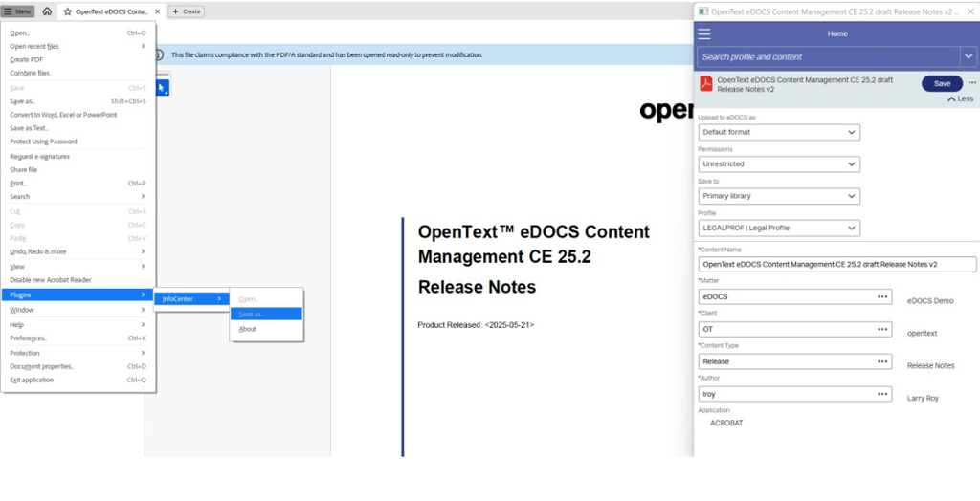980x501 pixels.
Task: Click Search profile and content field
Action: tap(829, 56)
